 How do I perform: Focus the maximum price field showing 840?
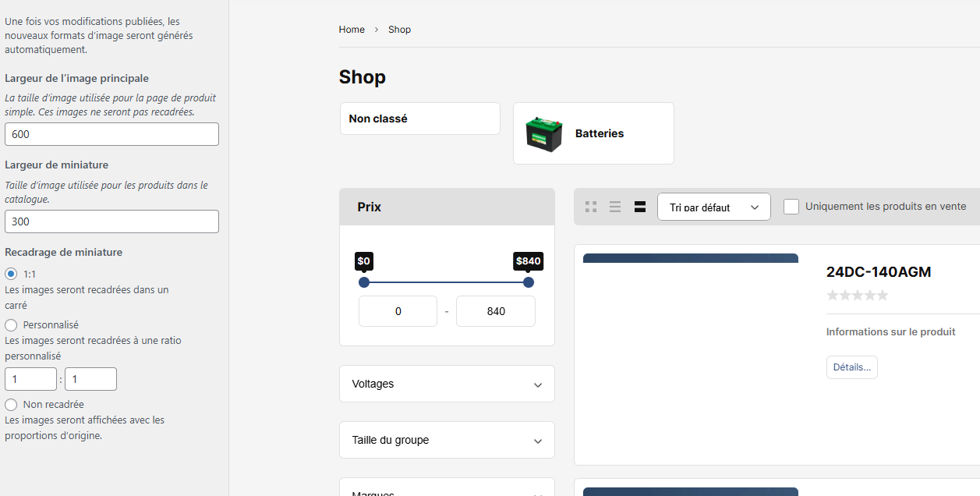(496, 311)
